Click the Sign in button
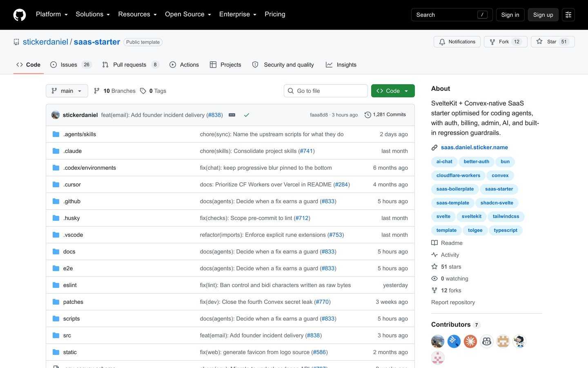588x368 pixels. [510, 15]
